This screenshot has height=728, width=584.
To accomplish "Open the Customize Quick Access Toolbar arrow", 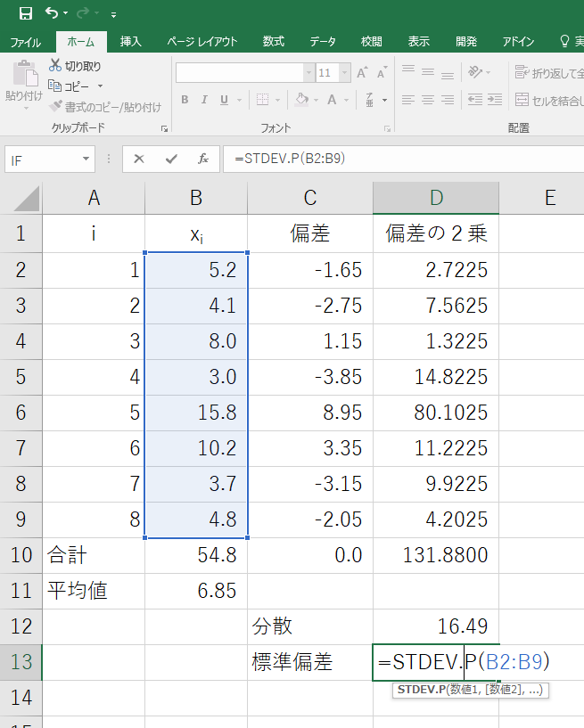I will coord(114,15).
